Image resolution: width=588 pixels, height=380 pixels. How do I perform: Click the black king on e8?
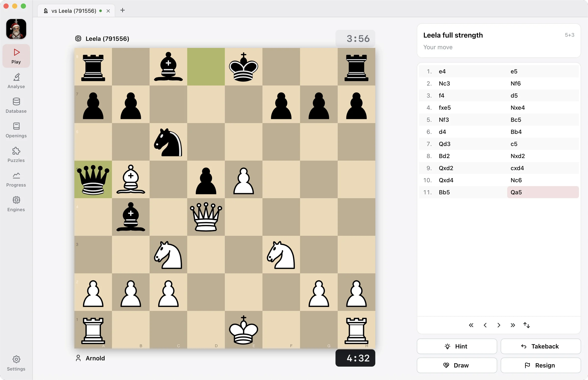(x=244, y=67)
